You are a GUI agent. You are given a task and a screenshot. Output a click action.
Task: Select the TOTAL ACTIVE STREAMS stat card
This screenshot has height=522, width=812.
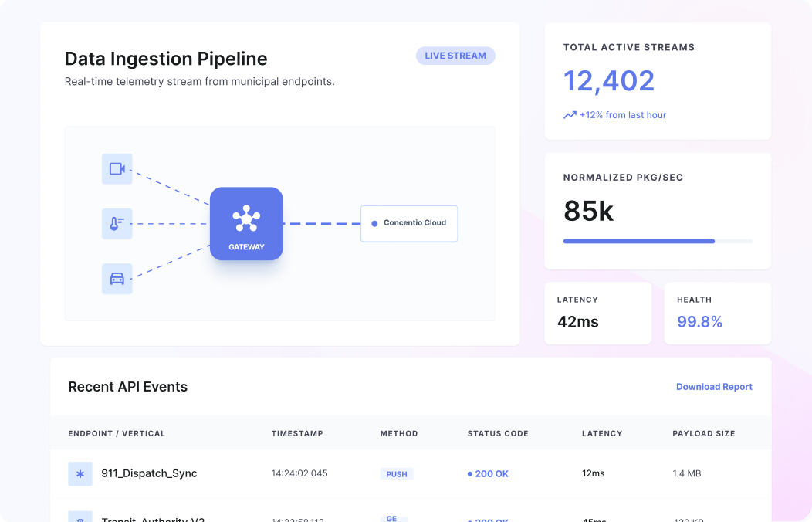pos(658,81)
